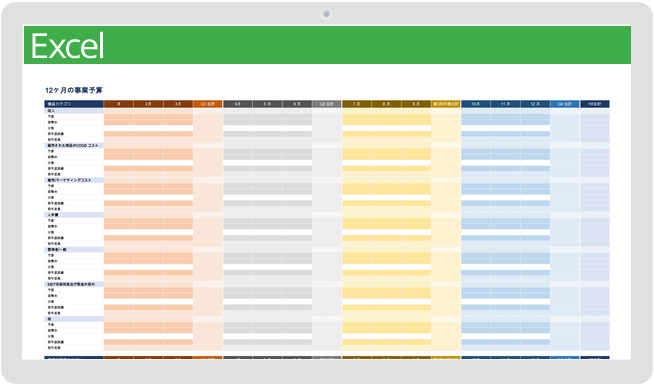
Task: Select the 2月 column header
Action: click(148, 104)
